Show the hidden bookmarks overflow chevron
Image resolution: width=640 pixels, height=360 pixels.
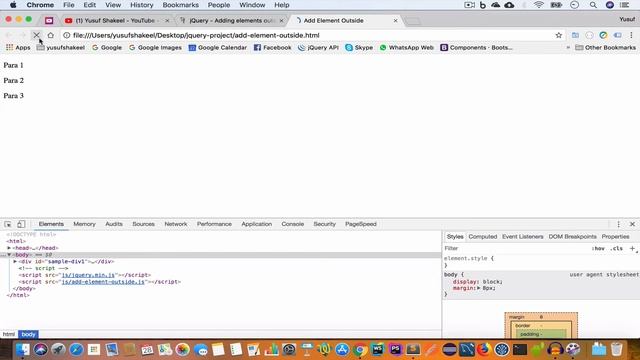(568, 47)
